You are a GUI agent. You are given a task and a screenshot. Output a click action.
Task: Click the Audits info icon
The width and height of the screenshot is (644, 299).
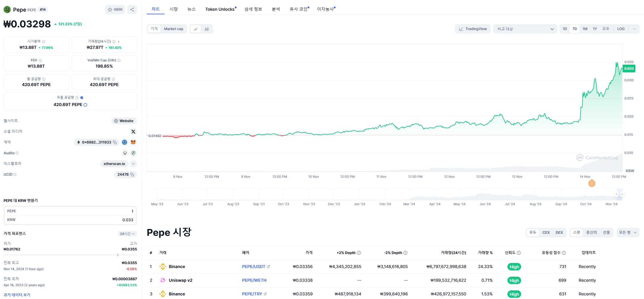click(17, 153)
